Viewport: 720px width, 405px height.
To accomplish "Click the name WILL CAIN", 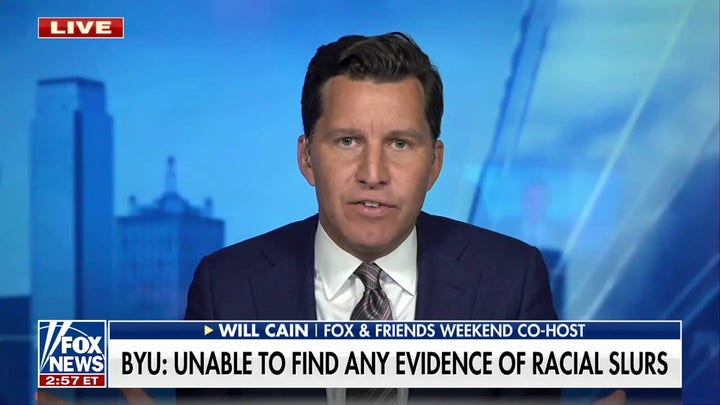I will click(263, 331).
